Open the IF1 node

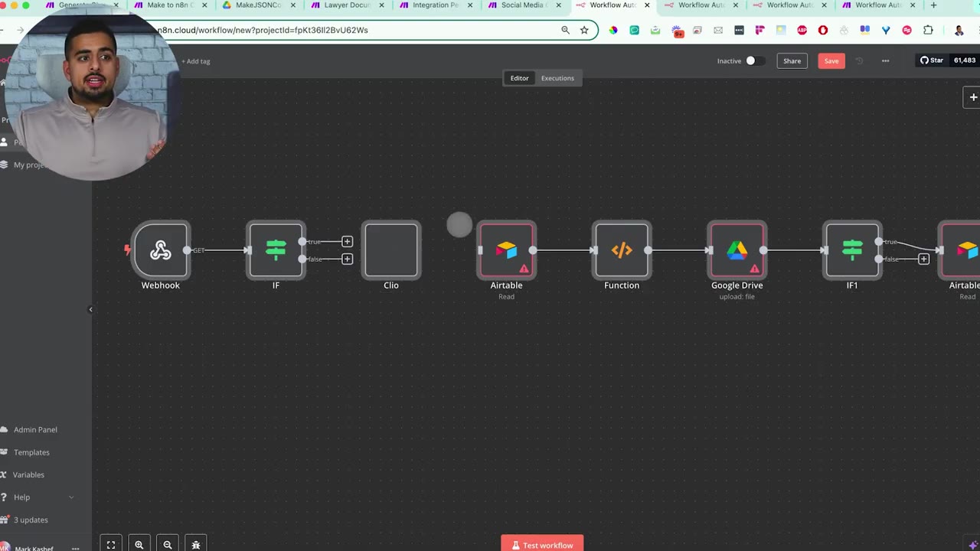(x=852, y=249)
